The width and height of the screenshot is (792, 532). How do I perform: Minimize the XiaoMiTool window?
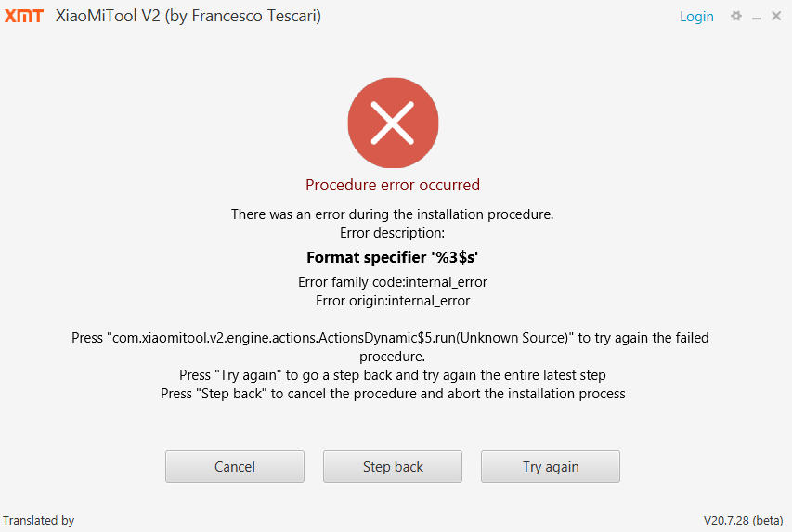pyautogui.click(x=757, y=17)
